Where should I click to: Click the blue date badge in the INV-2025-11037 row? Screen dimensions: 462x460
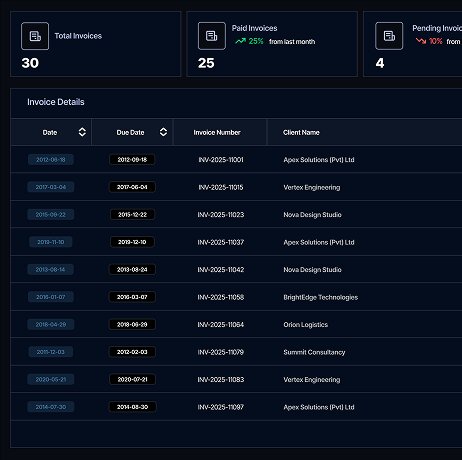(x=51, y=242)
